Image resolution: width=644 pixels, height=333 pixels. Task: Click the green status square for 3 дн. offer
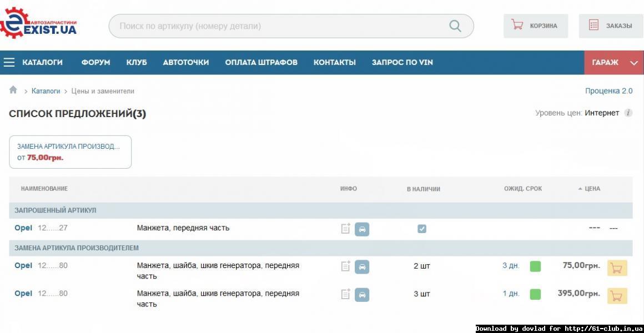pyautogui.click(x=535, y=266)
